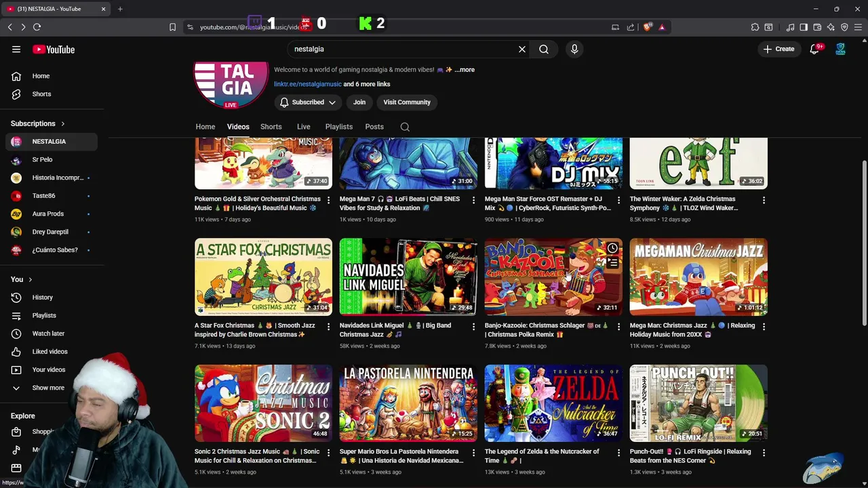This screenshot has width=868, height=488.
Task: Open options for The Winter Waker video
Action: coord(764,200)
